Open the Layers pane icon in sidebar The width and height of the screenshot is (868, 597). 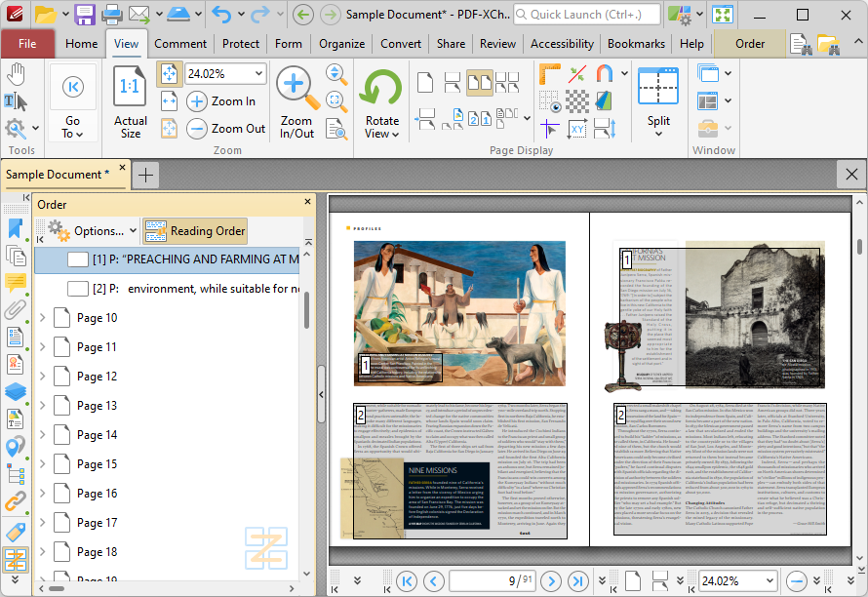16,391
